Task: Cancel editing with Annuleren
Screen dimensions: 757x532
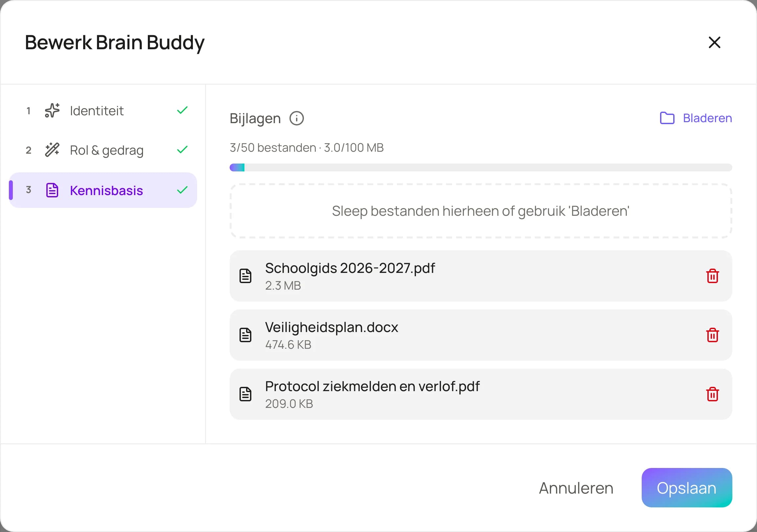Action: [576, 488]
